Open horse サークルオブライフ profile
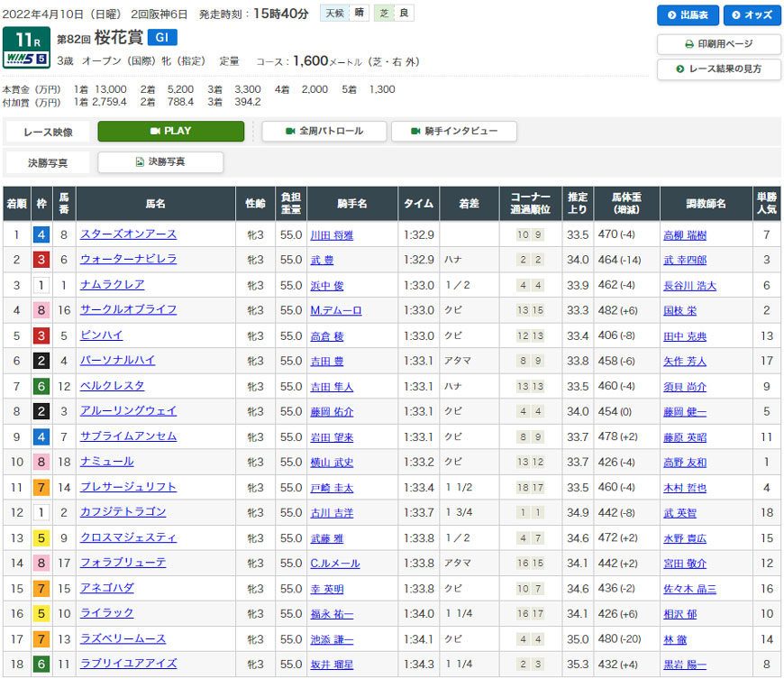 [x=128, y=310]
